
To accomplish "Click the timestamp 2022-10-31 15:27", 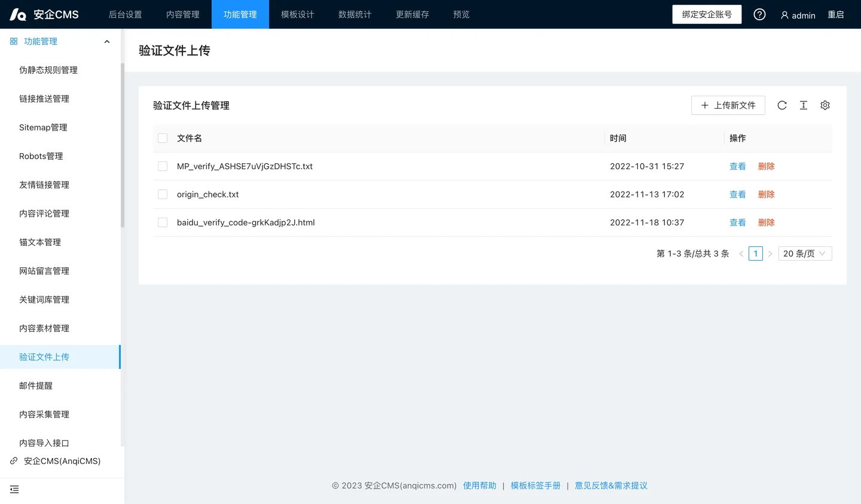I will point(647,166).
